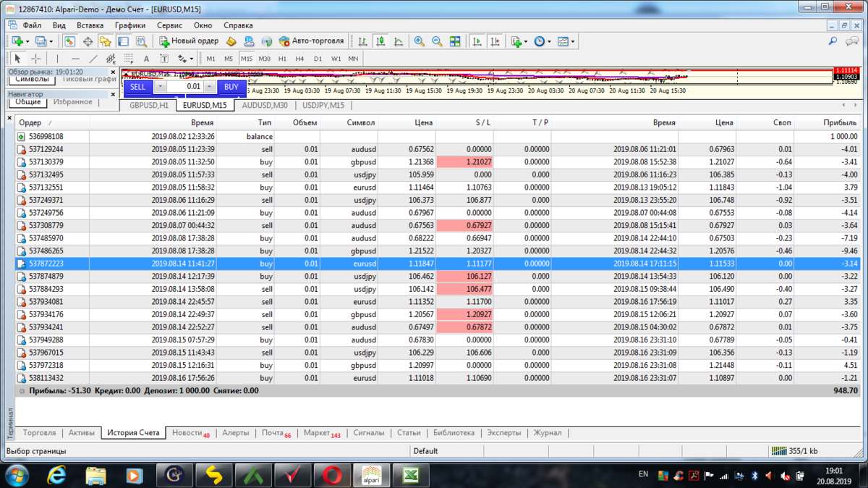
Task: Click the blue BUY button
Action: [x=231, y=87]
